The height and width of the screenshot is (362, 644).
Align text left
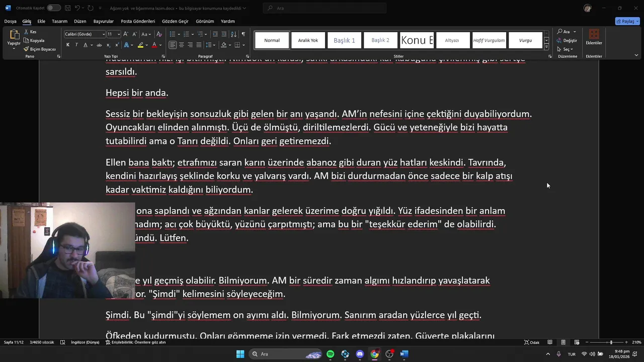pos(173,45)
